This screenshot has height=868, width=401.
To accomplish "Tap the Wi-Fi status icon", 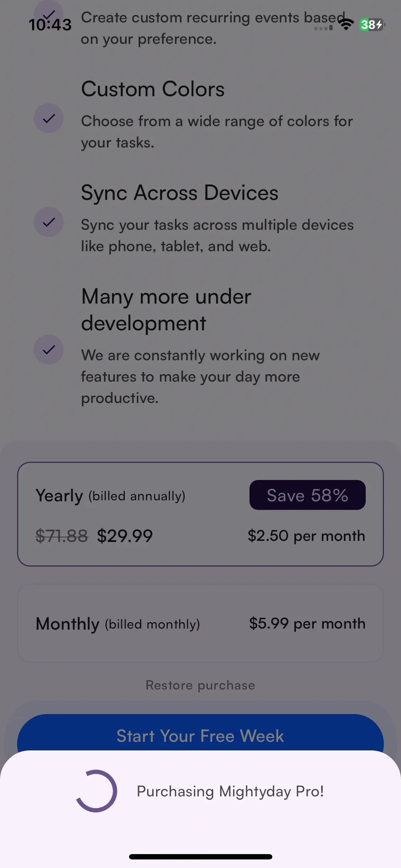I will (346, 24).
